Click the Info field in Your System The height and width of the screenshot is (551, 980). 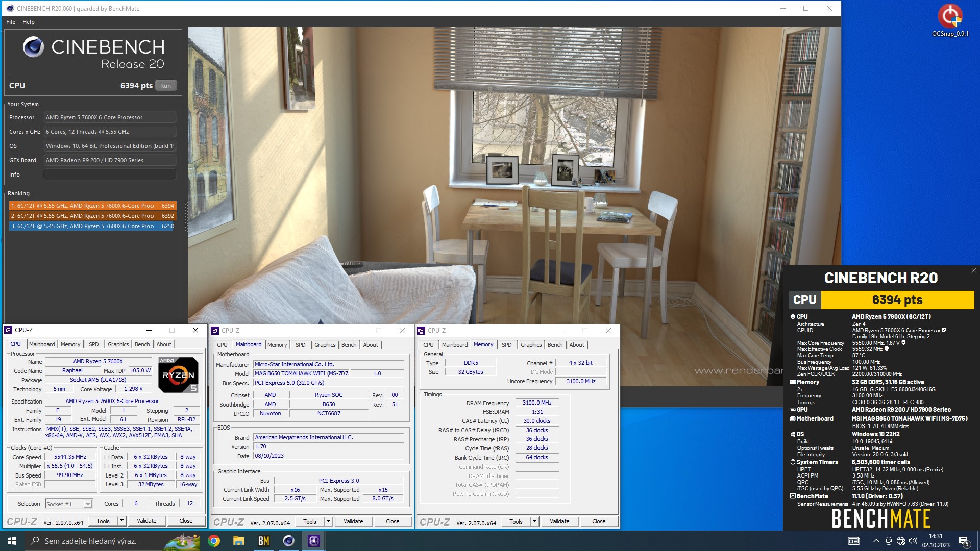110,174
